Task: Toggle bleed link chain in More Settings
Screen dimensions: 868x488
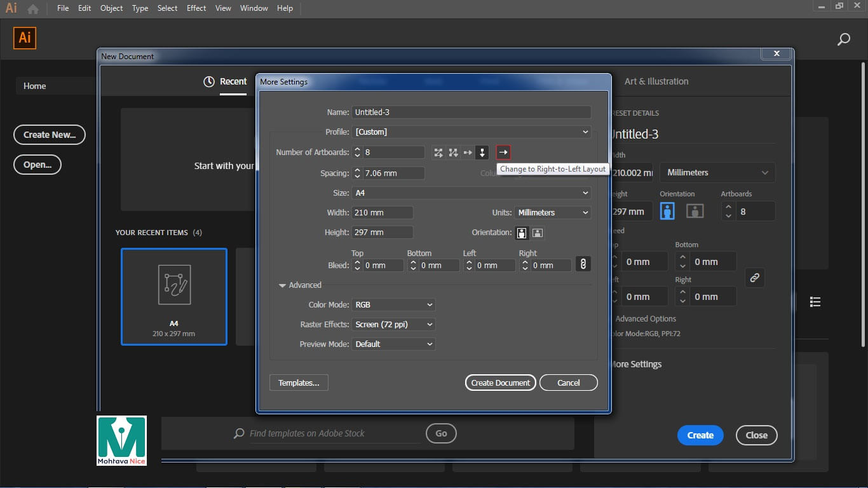Action: (583, 264)
